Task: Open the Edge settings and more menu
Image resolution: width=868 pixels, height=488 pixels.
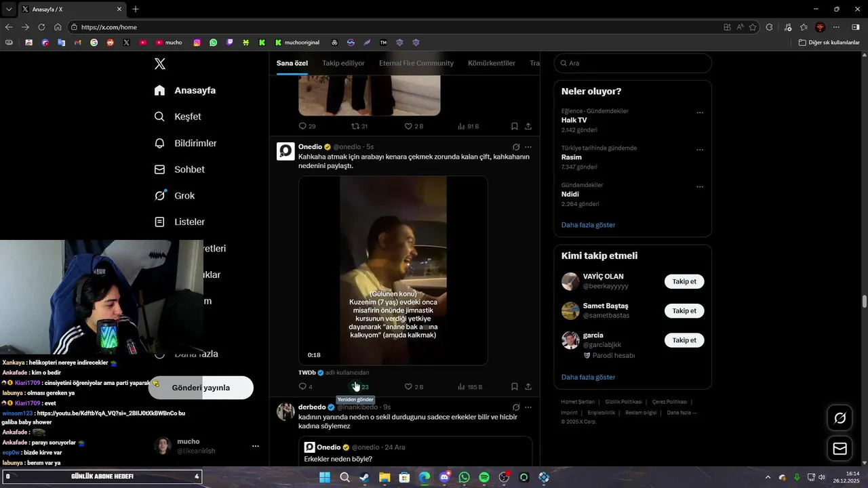Action: 836,27
